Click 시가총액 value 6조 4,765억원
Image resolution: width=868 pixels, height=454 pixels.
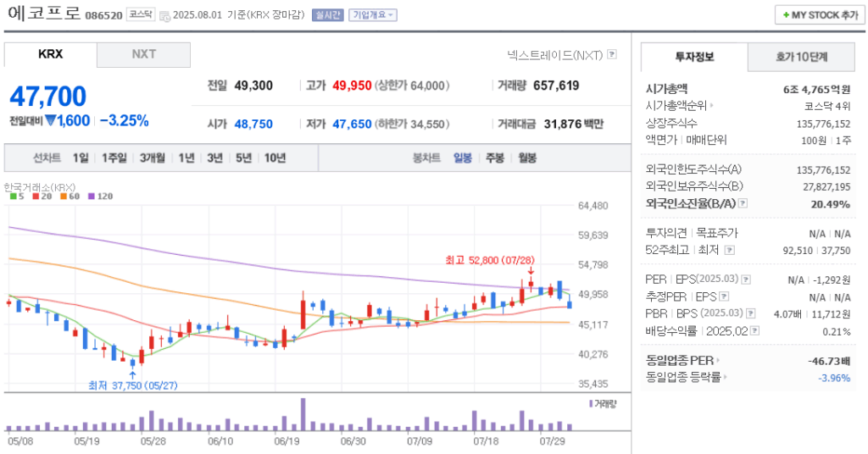tap(816, 90)
